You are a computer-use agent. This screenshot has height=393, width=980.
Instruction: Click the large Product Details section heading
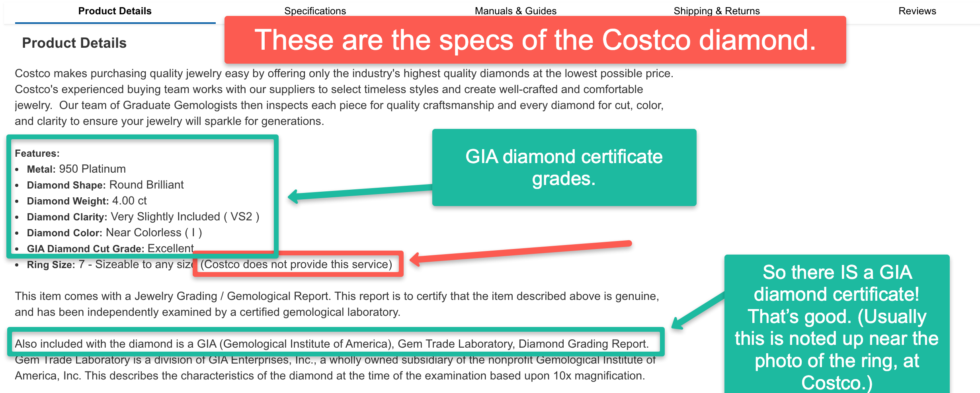pos(74,43)
